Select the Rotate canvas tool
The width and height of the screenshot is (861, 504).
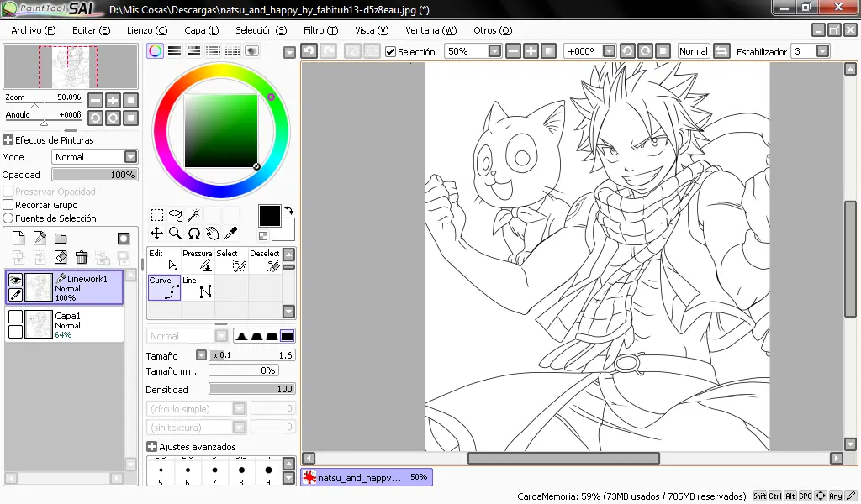pos(194,234)
